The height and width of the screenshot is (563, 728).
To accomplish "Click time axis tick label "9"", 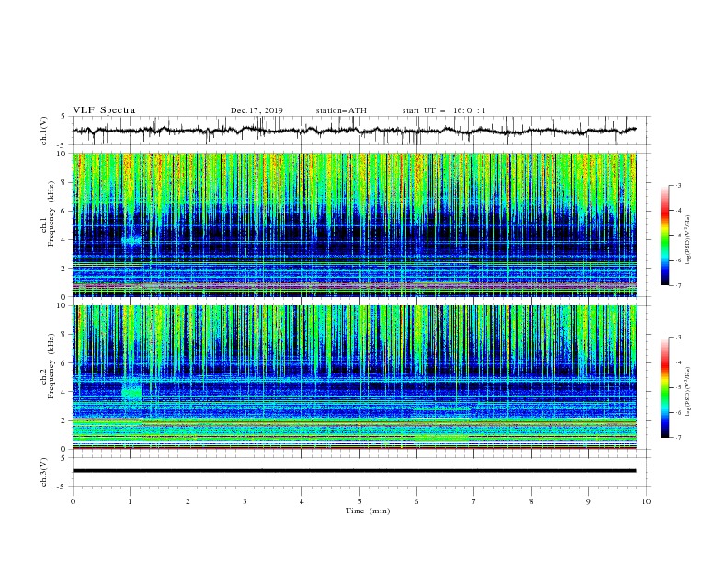I will click(x=588, y=501).
